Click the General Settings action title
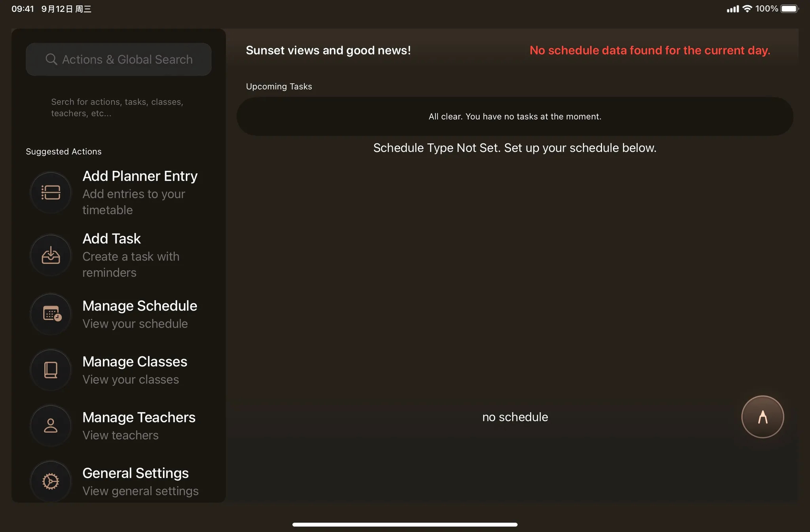Image resolution: width=810 pixels, height=532 pixels. [x=135, y=473]
